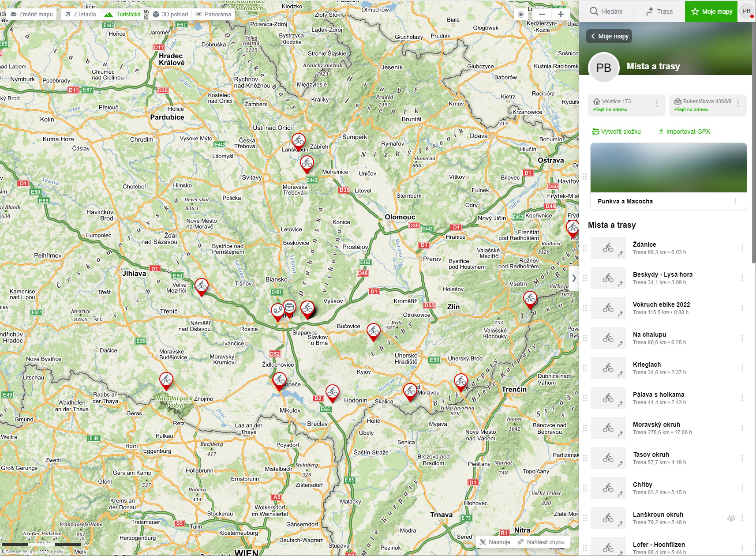Switch map to Z letadla aerial view
The width and height of the screenshot is (756, 556).
point(80,14)
